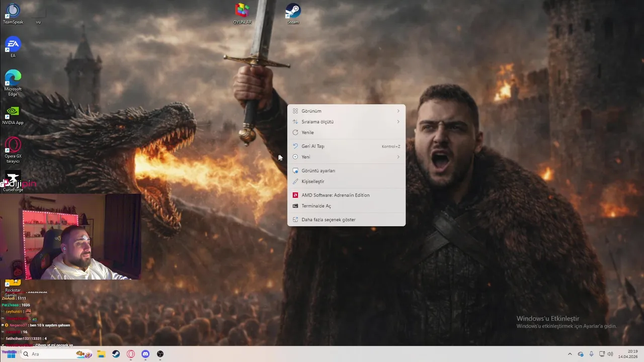644x362 pixels.
Task: Switch to OBS Studio on taskbar
Action: pyautogui.click(x=160, y=354)
